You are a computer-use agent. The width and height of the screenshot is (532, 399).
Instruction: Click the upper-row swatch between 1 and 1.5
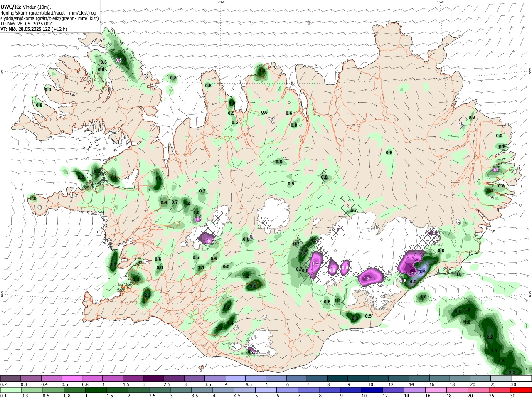click(x=113, y=379)
